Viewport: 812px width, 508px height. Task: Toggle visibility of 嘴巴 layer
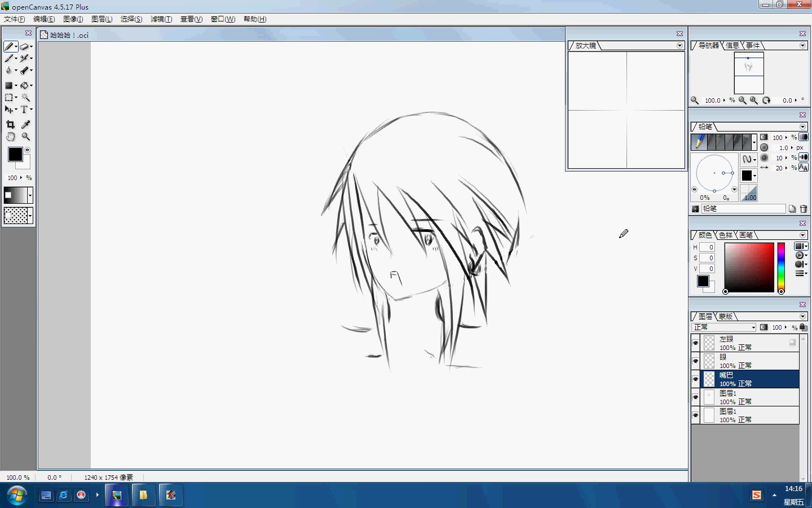(695, 379)
